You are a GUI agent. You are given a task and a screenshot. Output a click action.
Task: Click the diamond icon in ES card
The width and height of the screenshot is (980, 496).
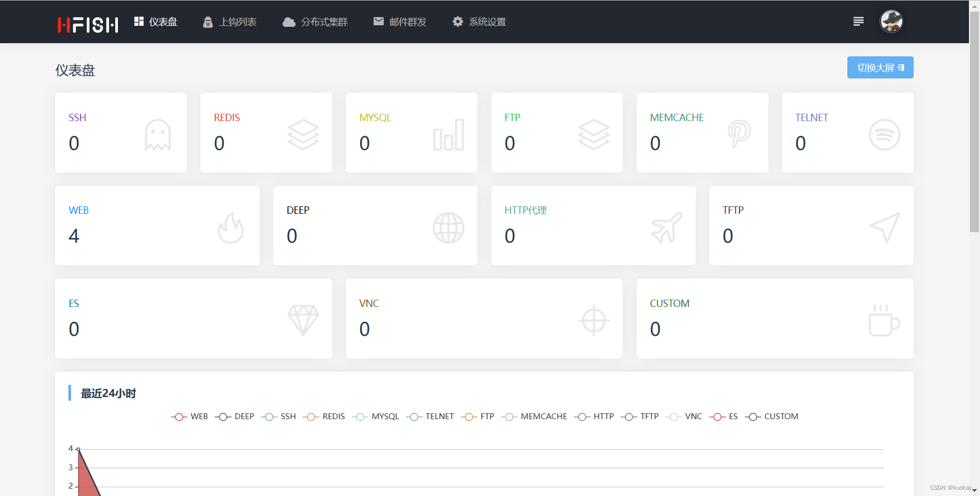click(x=303, y=320)
